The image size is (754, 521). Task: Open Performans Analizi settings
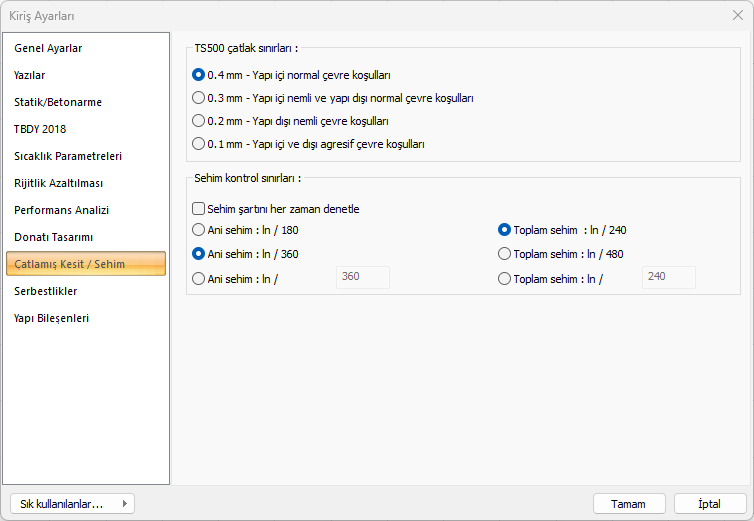tap(61, 210)
